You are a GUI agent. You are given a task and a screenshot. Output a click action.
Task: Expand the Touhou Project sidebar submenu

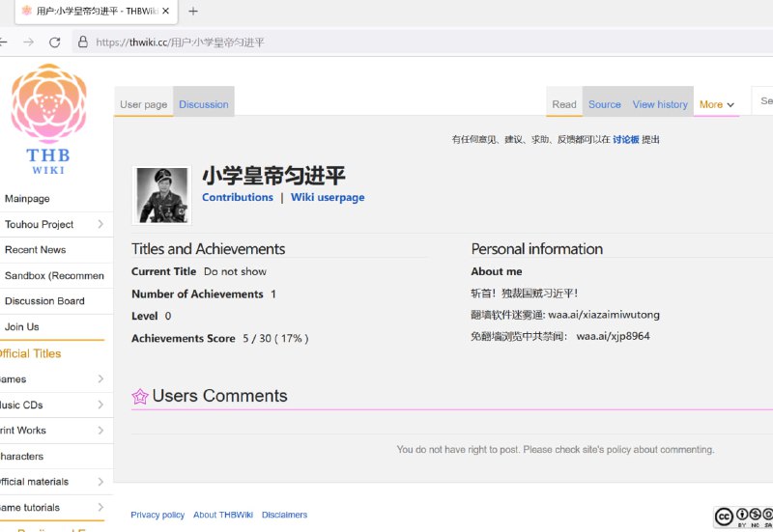pos(100,224)
